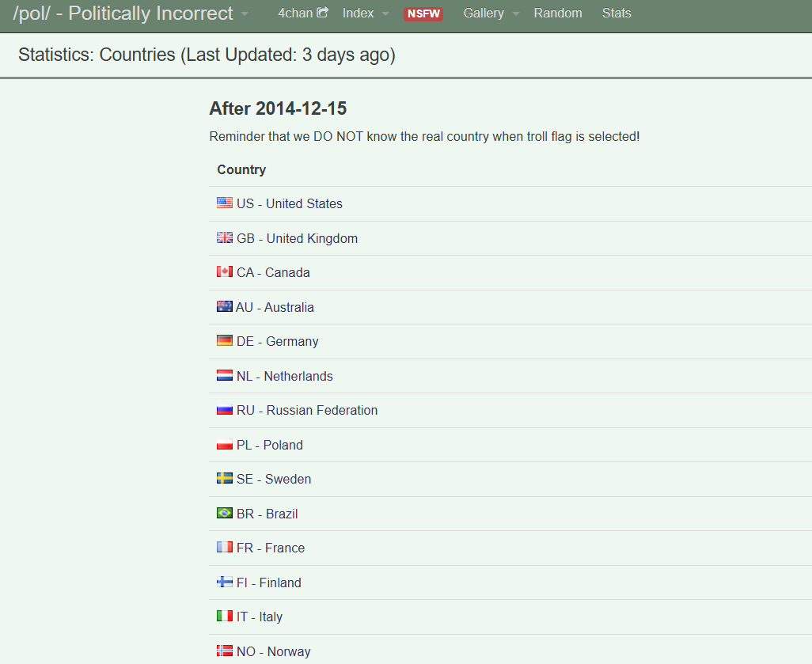
Task: Click the Brazil flag icon
Action: click(x=224, y=513)
